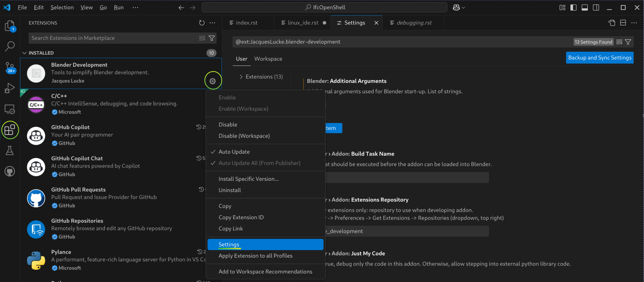
Task: Choose Copy Extension ID menu entry
Action: click(265, 217)
